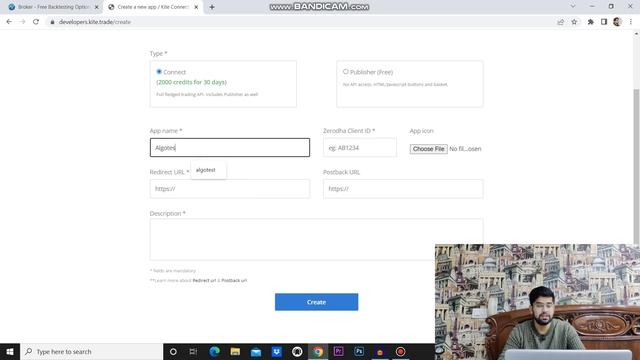Viewport: 640px width, 360px height.
Task: Open the 'Postback url' help link
Action: pos(234,280)
